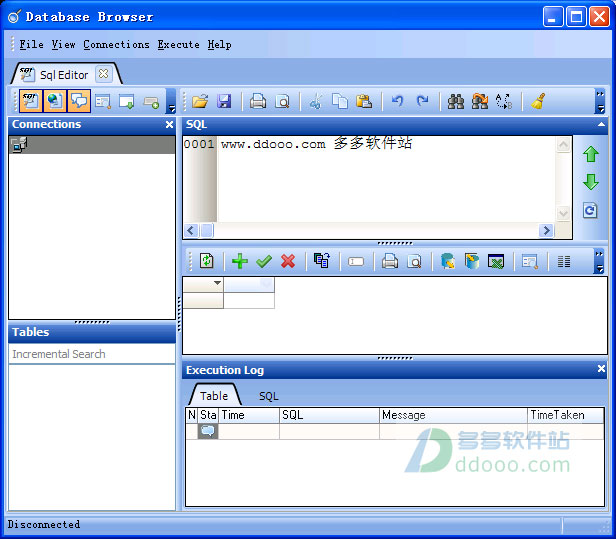Close the Connections panel
616x539 pixels.
[x=169, y=125]
